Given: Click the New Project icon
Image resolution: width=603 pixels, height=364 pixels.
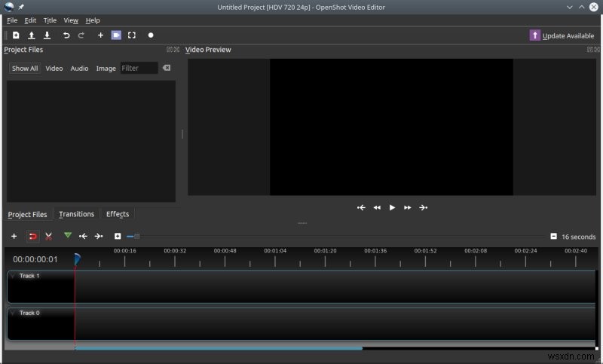Looking at the screenshot, I should click(x=15, y=35).
